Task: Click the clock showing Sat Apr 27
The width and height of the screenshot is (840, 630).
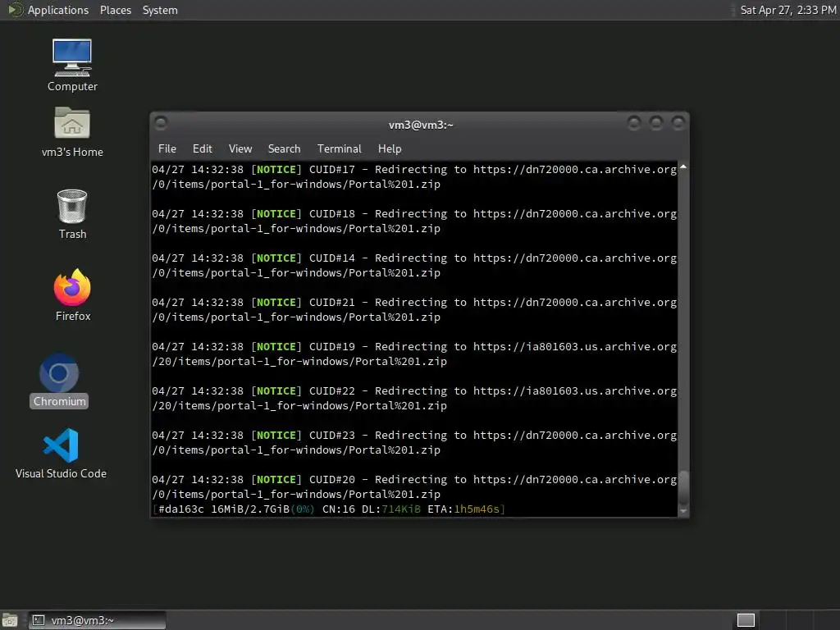Action: (787, 10)
